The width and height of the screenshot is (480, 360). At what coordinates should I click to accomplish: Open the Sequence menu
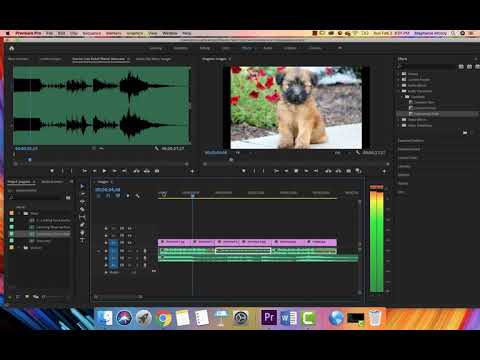(92, 33)
